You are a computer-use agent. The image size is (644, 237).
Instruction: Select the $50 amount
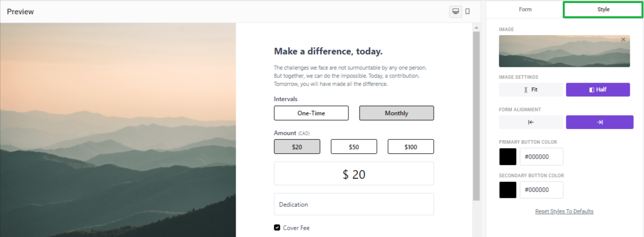(354, 147)
